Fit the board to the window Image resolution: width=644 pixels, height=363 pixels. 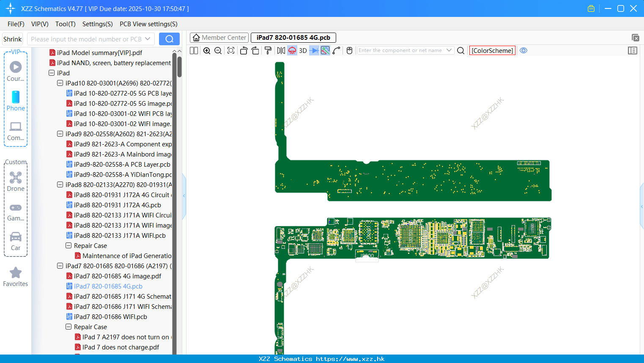[x=231, y=50]
